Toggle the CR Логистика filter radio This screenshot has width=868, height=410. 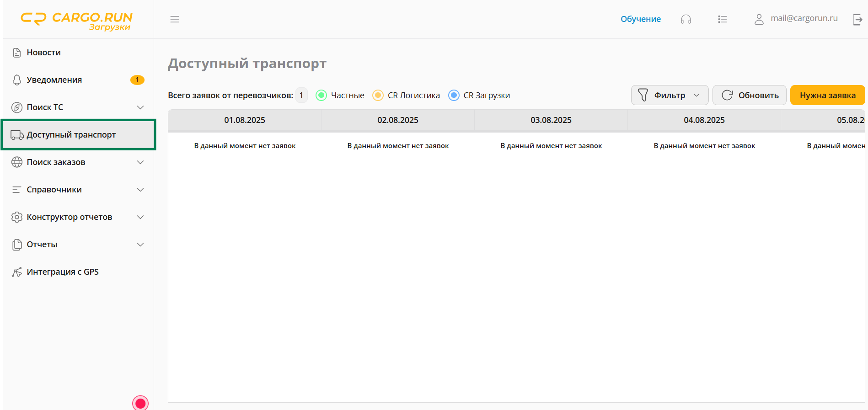coord(378,96)
